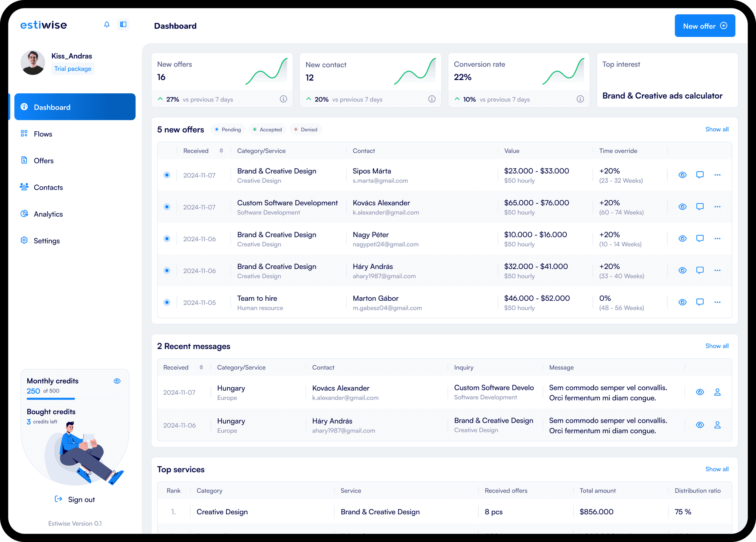The image size is (756, 542).
Task: Click comment icon in Marton Gábor row
Action: 700,302
